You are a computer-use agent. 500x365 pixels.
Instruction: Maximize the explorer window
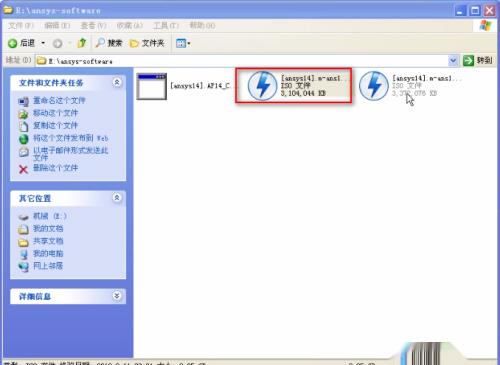point(475,11)
